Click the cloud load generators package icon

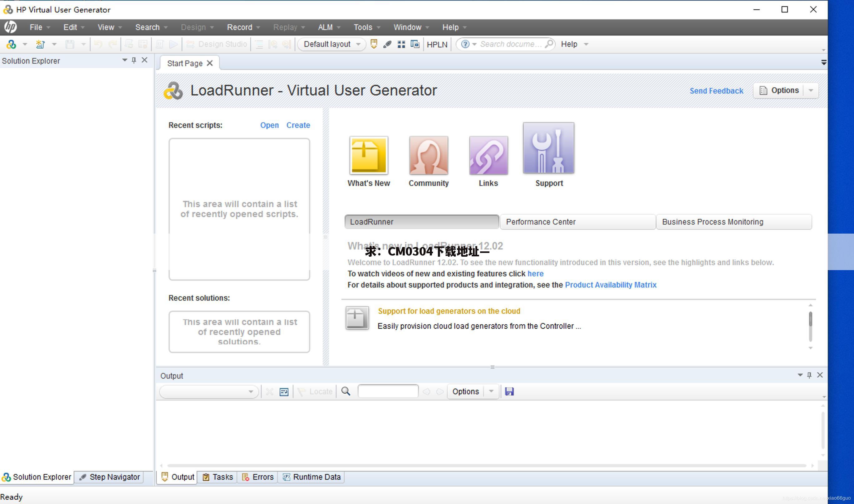coord(357,317)
